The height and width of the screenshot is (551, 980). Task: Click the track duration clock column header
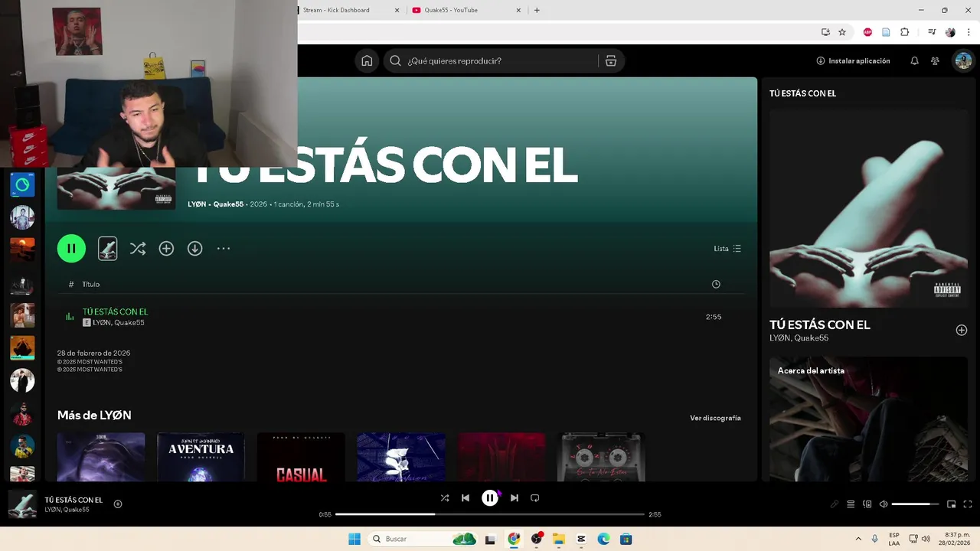click(716, 284)
